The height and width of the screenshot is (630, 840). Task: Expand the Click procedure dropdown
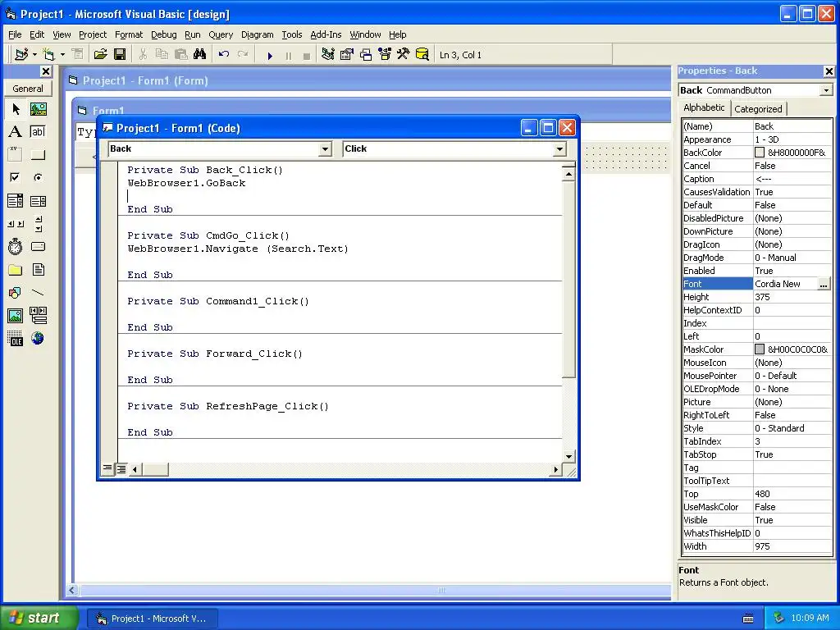click(x=559, y=149)
